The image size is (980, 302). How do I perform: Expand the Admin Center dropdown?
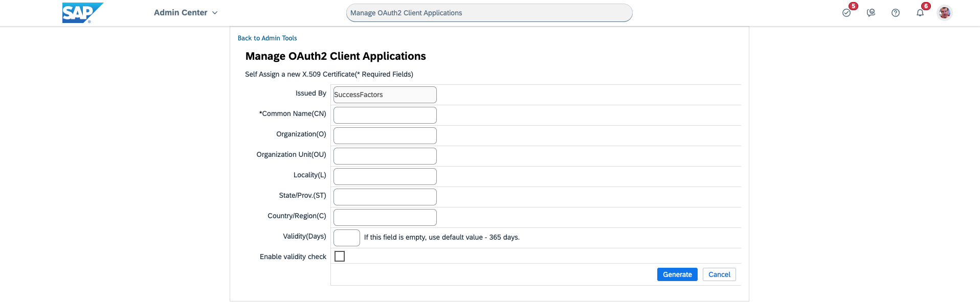coord(186,13)
